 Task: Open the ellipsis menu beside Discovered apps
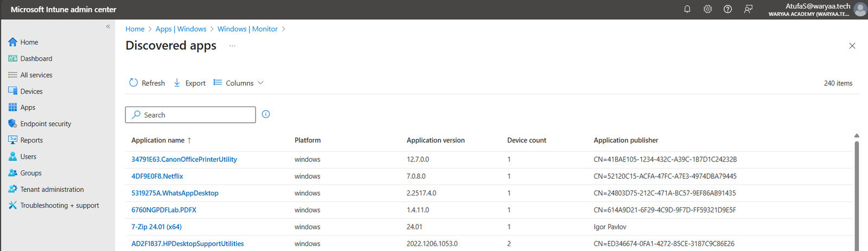pos(232,46)
